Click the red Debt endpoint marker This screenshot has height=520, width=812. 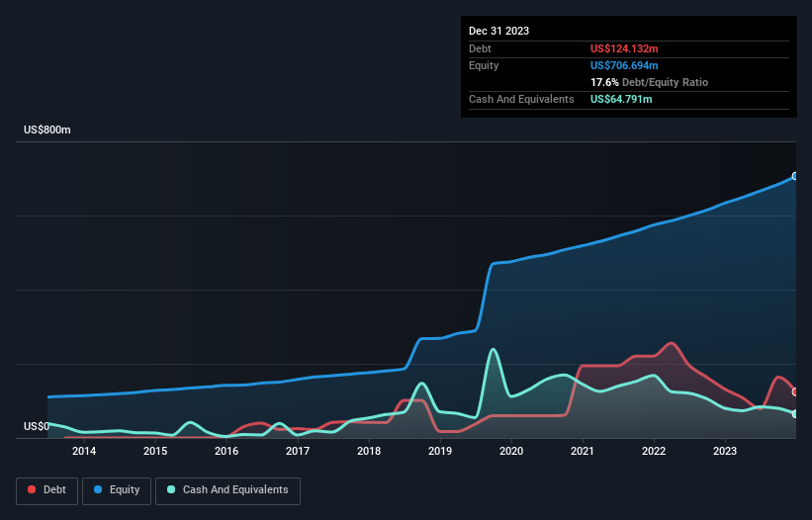(x=795, y=392)
